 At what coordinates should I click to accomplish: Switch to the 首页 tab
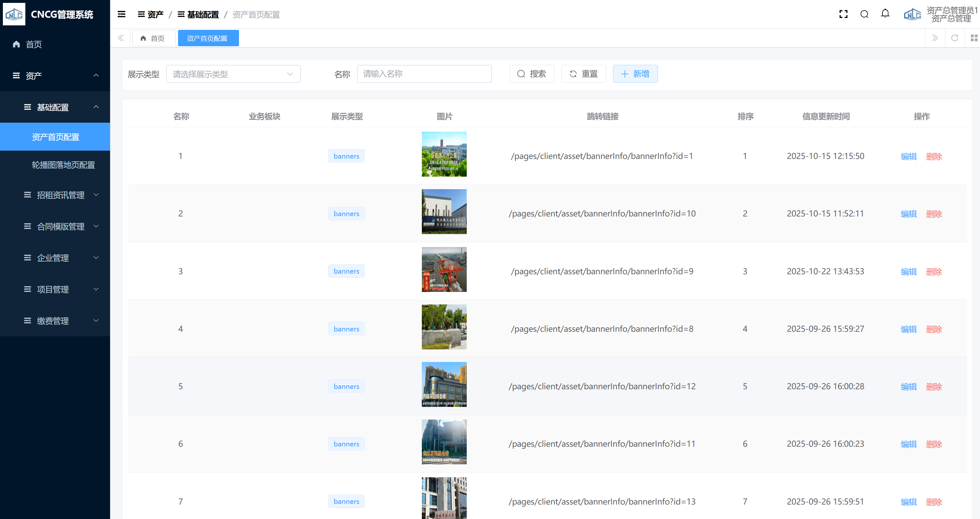[x=153, y=39]
